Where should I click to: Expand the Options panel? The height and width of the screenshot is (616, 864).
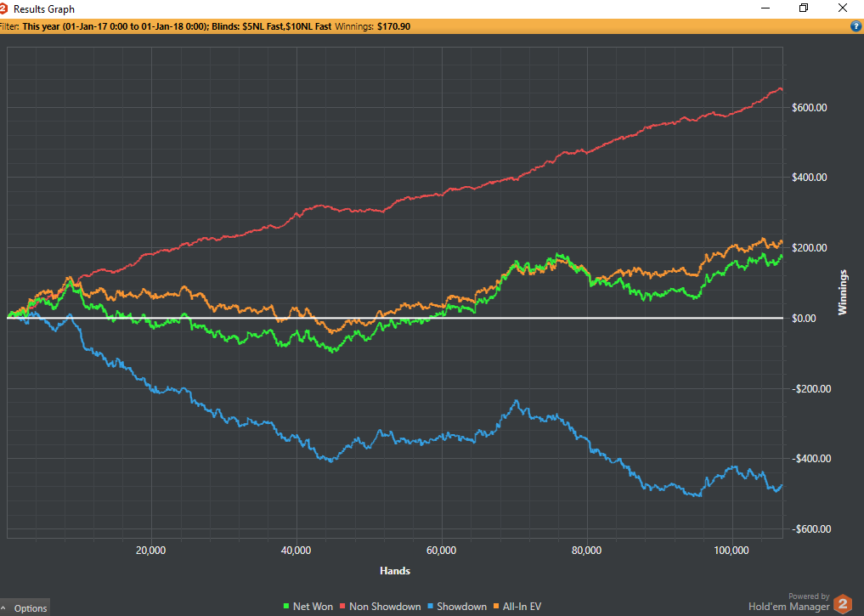25,608
